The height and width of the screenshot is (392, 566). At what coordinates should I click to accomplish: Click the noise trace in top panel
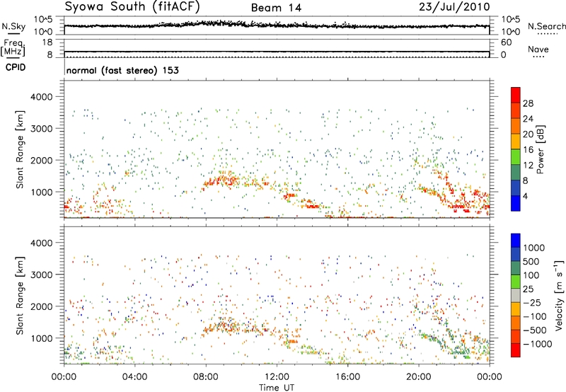point(277,25)
